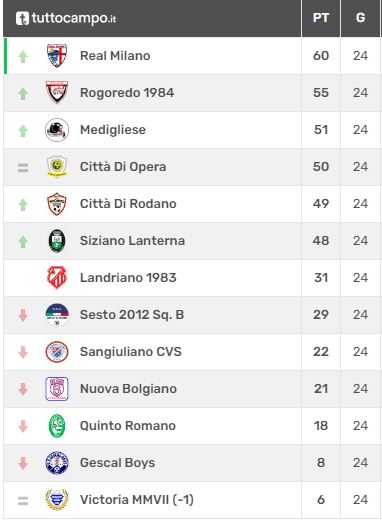Click Real Milano's 60 points cell
The image size is (382, 522).
click(321, 56)
